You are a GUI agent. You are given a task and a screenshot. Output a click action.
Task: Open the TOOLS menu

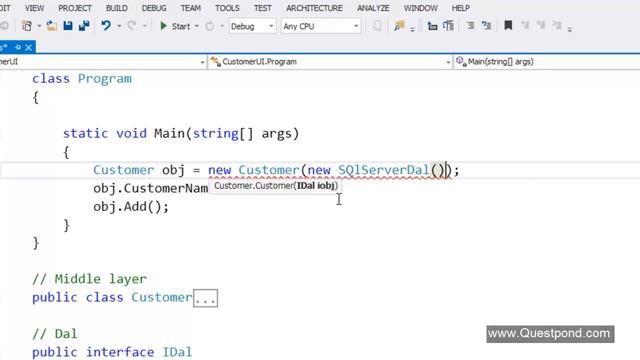[x=227, y=8]
